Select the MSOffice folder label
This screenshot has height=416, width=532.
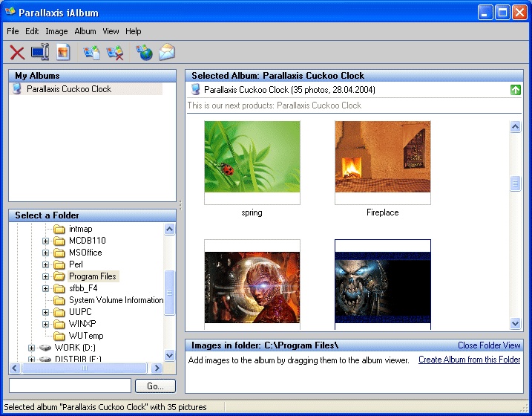tap(85, 253)
